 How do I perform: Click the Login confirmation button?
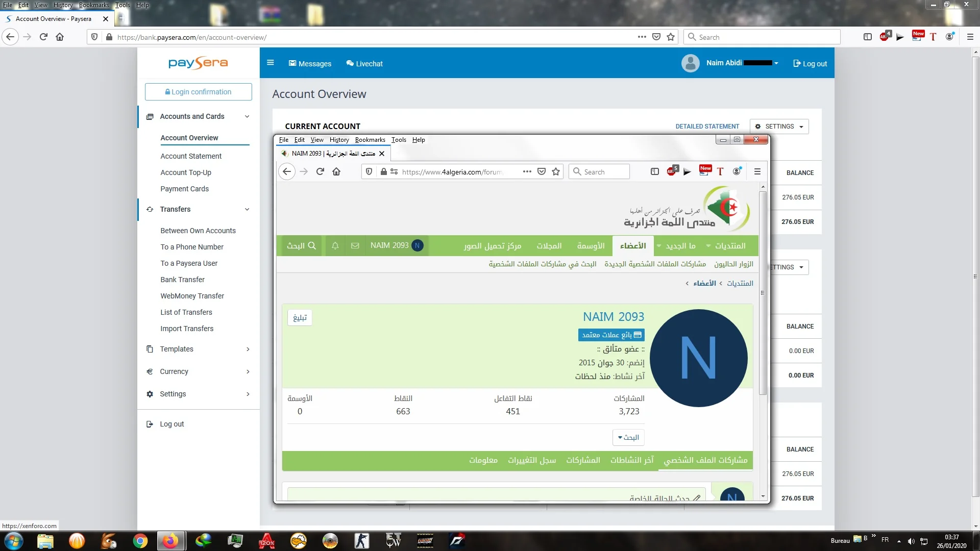pos(199,92)
